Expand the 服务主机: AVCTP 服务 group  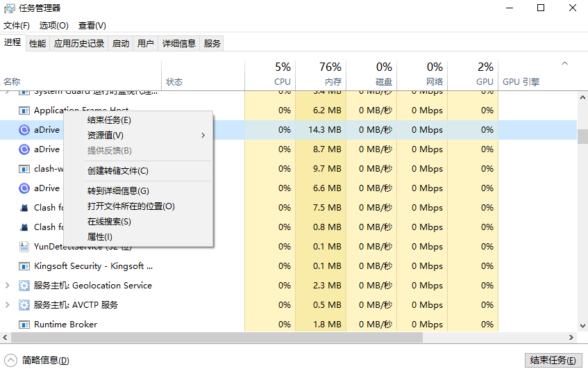point(7,305)
